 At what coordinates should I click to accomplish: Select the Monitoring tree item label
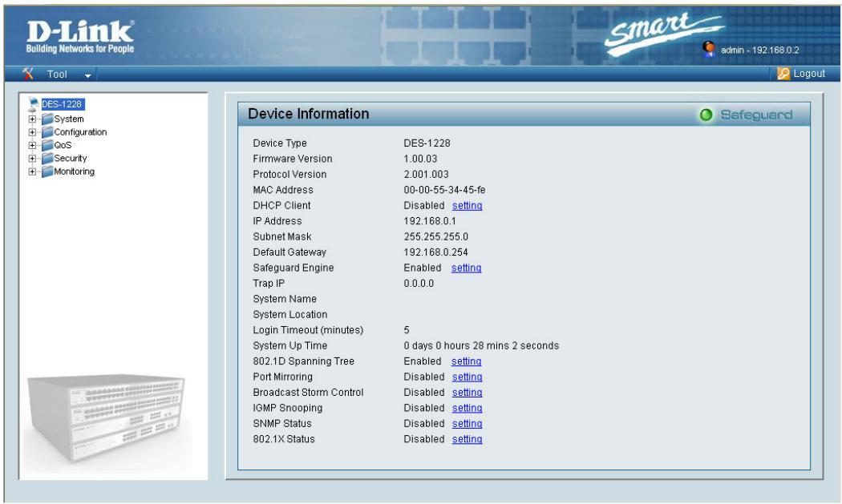(x=74, y=171)
